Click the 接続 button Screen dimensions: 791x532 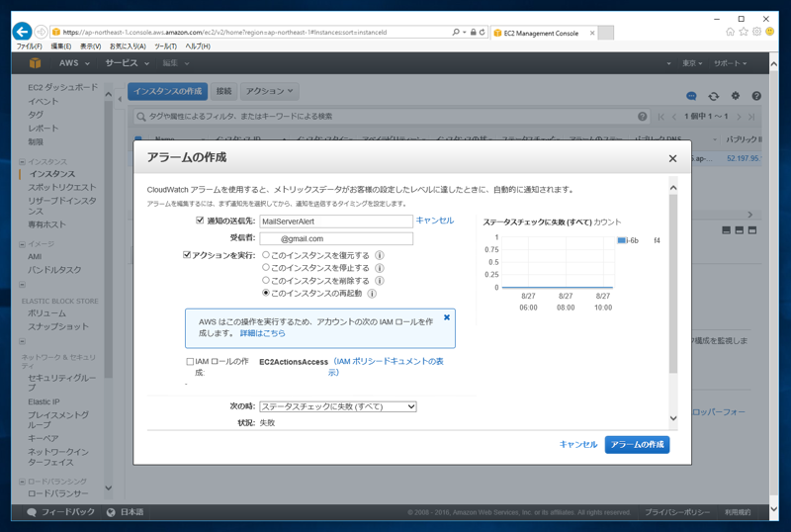223,91
